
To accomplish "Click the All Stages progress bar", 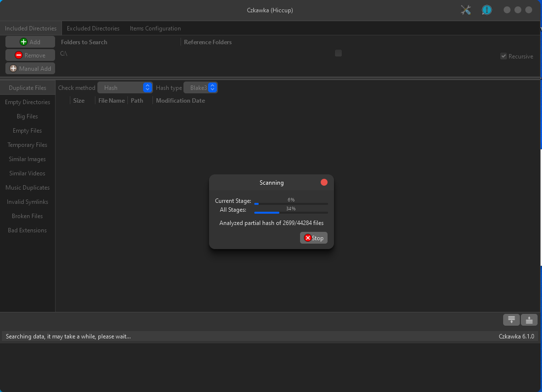I will pos(291,212).
